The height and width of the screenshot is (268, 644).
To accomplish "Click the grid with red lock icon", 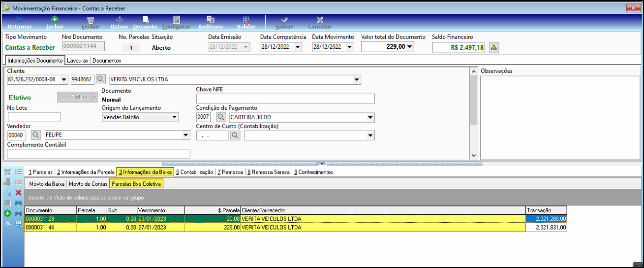I will pyautogui.click(x=18, y=224).
